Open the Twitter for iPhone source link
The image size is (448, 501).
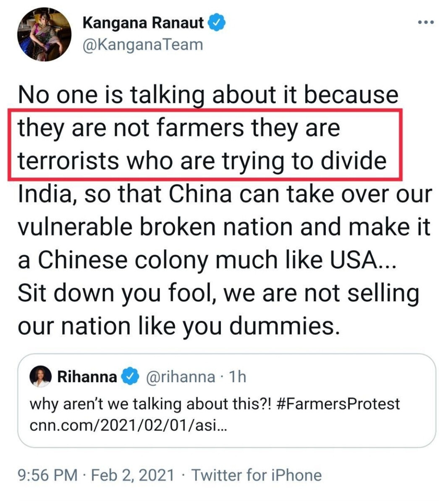point(257,475)
